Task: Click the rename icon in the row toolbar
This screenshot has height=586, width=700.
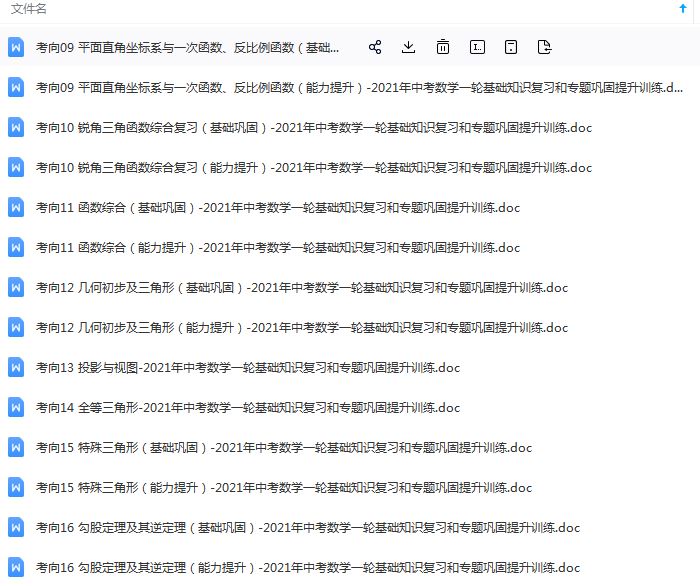Action: 477,47
